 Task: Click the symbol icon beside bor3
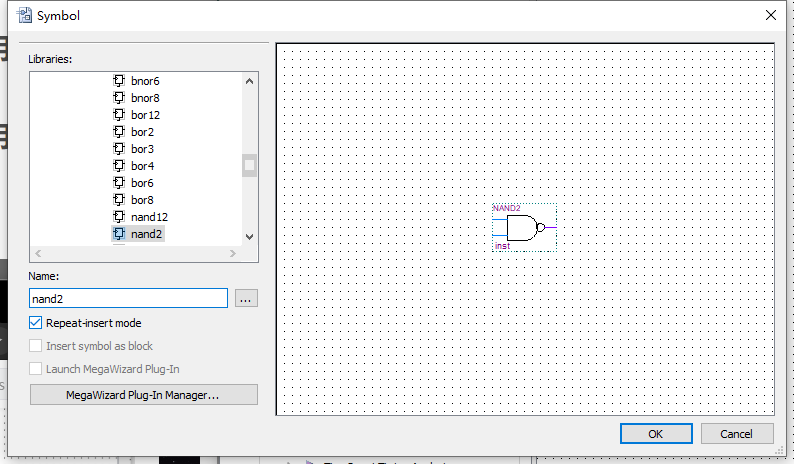[118, 148]
